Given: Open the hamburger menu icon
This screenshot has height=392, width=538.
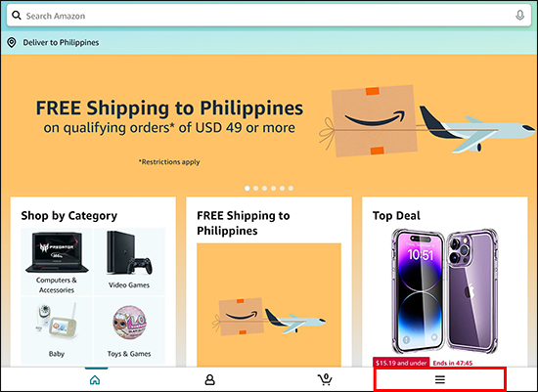Looking at the screenshot, I should tap(440, 379).
